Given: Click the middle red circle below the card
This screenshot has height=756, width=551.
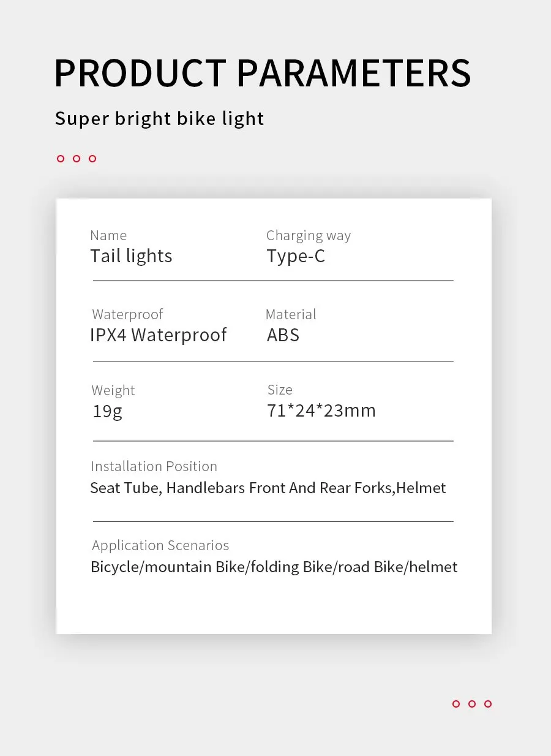Looking at the screenshot, I should pyautogui.click(x=472, y=704).
